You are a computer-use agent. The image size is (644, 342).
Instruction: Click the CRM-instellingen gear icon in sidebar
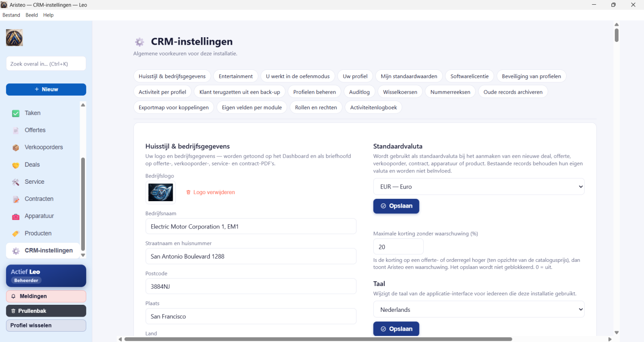tap(16, 251)
